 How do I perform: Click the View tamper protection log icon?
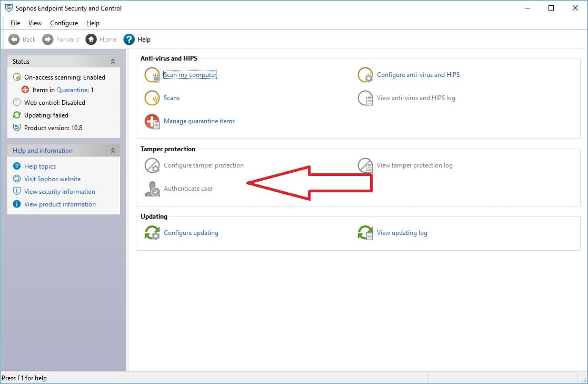(x=365, y=165)
